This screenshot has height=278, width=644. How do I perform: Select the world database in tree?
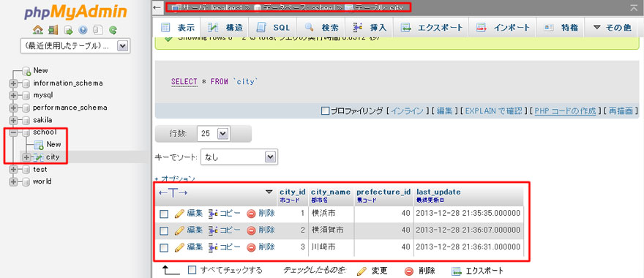coord(42,181)
